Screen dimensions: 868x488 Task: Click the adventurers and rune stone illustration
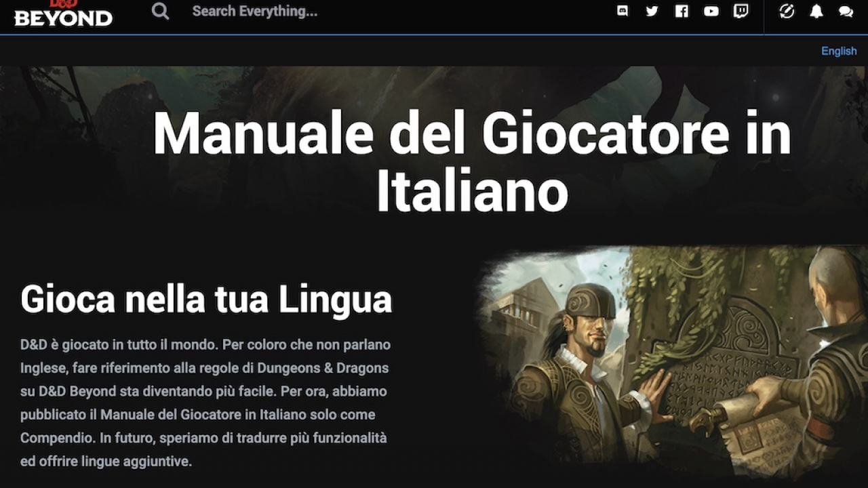(671, 363)
